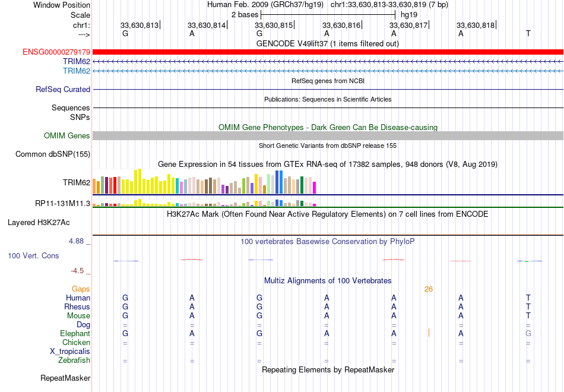The height and width of the screenshot is (392, 564).
Task: Select the Elephant species label
Action: (75, 333)
